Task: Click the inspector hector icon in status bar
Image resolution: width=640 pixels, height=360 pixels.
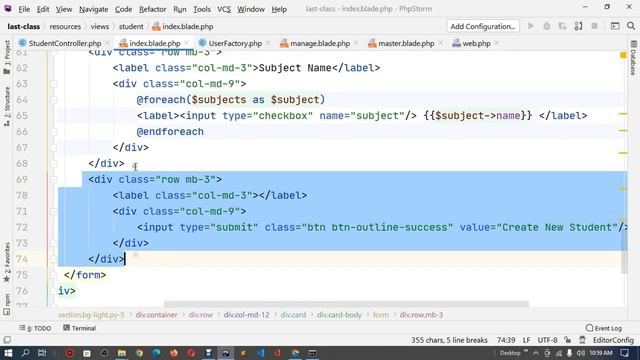Action: 582,340
